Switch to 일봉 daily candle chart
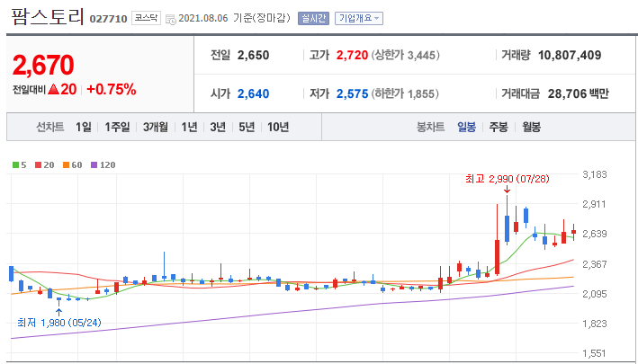Screen dimensions: 638x364 [x=466, y=127]
